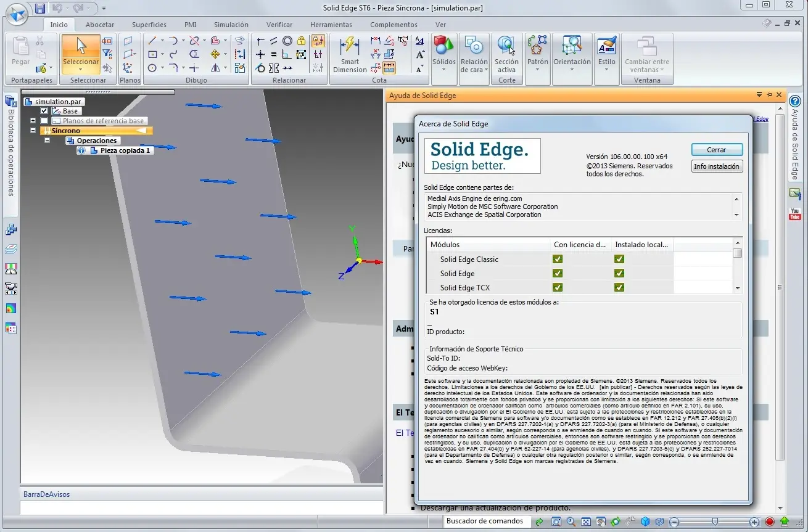Select the rectangle drawing tool
This screenshot has height=532, width=808.
[152, 54]
